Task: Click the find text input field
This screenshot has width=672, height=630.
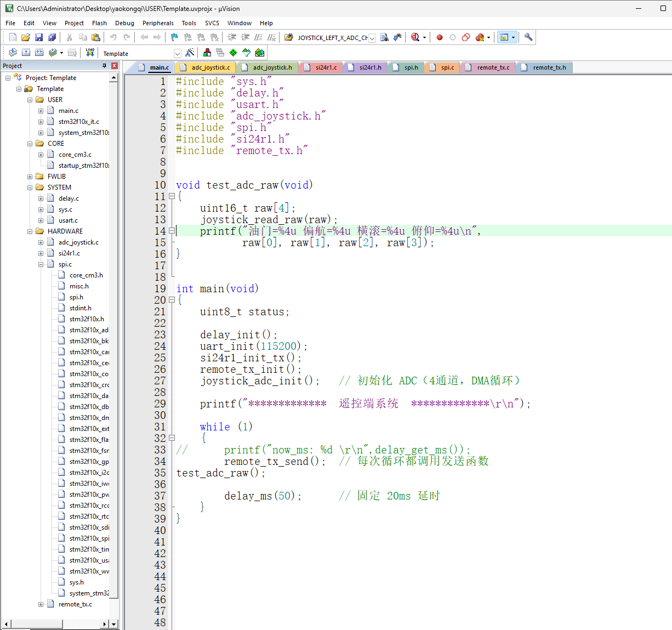Action: tap(332, 38)
